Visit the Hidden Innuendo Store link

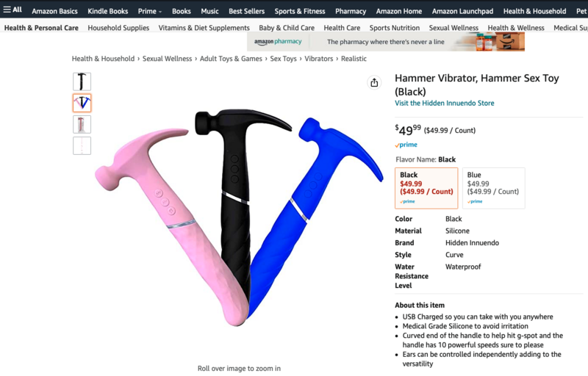[x=445, y=103]
